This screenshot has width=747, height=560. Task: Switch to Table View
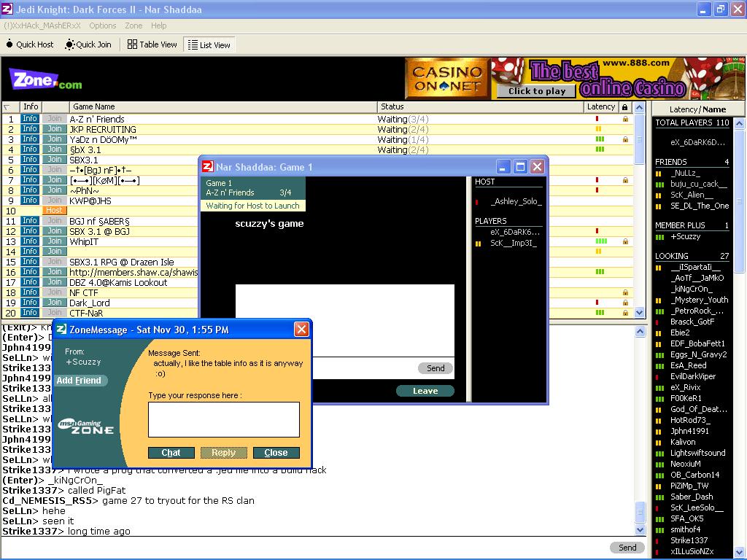coord(152,44)
